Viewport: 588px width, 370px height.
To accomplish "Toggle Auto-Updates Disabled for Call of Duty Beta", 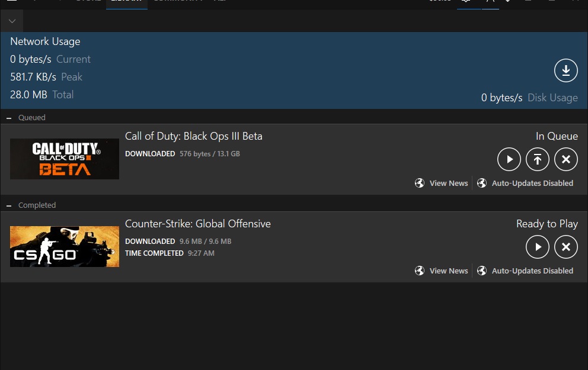I will click(x=532, y=184).
